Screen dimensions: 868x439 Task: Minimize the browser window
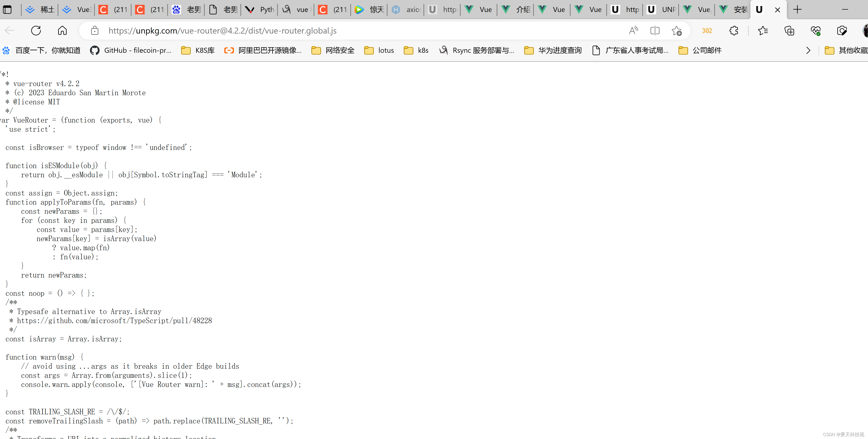point(845,9)
